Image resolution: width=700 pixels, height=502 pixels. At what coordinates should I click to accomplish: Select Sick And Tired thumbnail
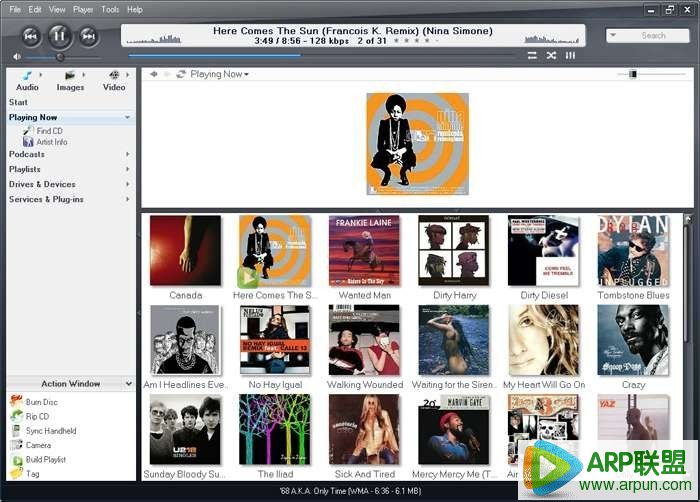[364, 430]
